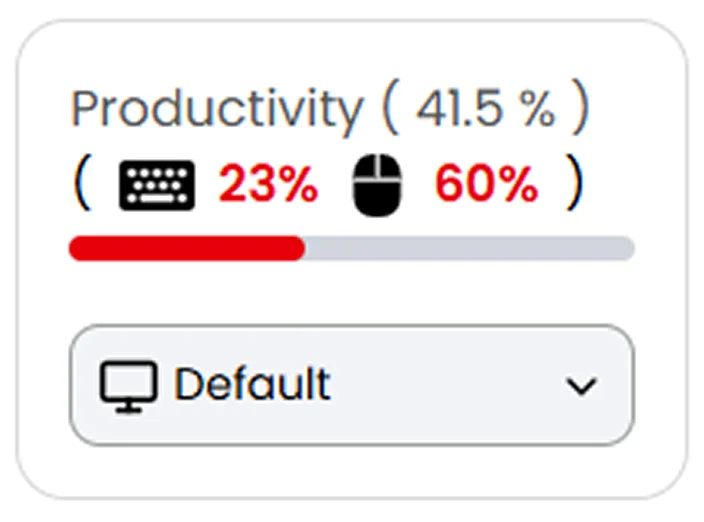Select the Default text in the combo box

pos(252,384)
